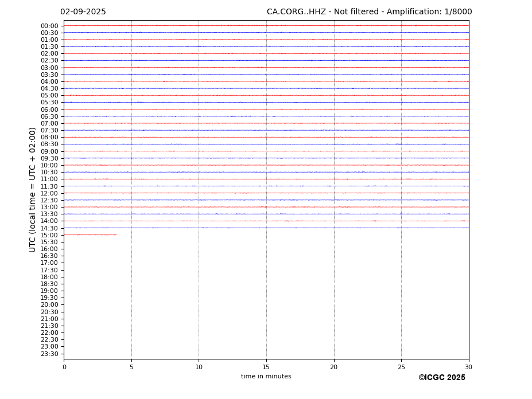Click the x-axis tick label 25
This screenshot has width=532, height=399.
(x=401, y=367)
